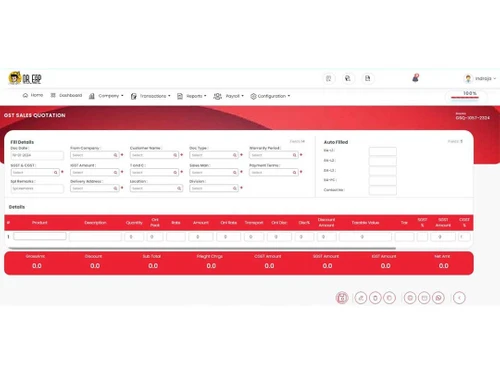Click the first round header icon left of the globe icon
500x375 pixels.
click(x=329, y=78)
